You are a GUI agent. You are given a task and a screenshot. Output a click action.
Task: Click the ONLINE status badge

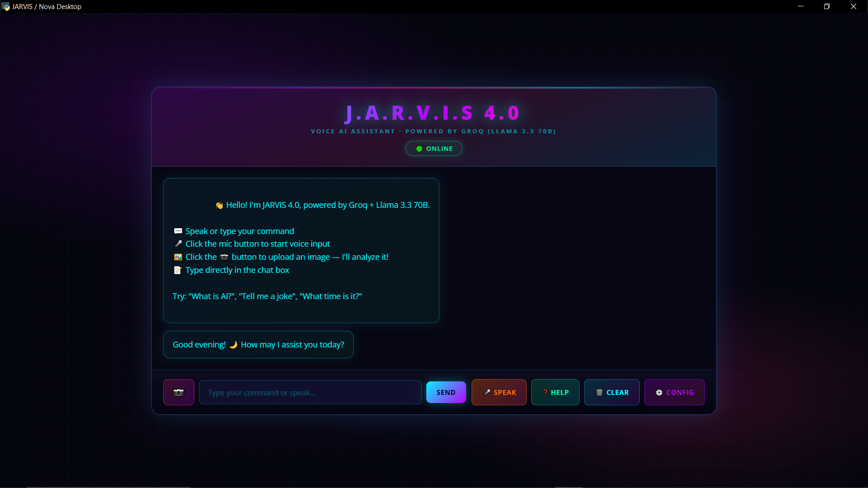click(434, 149)
